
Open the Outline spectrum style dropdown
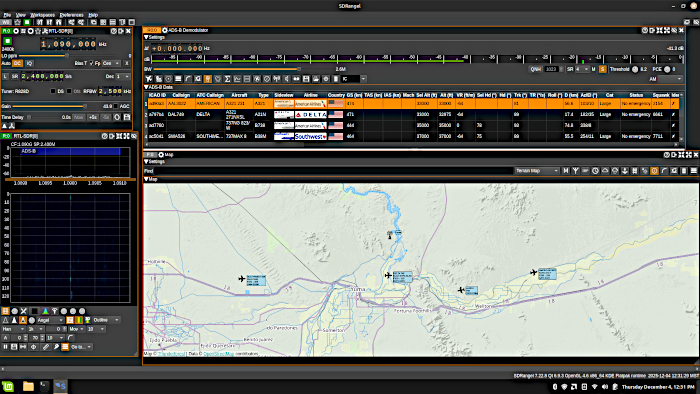coord(106,320)
